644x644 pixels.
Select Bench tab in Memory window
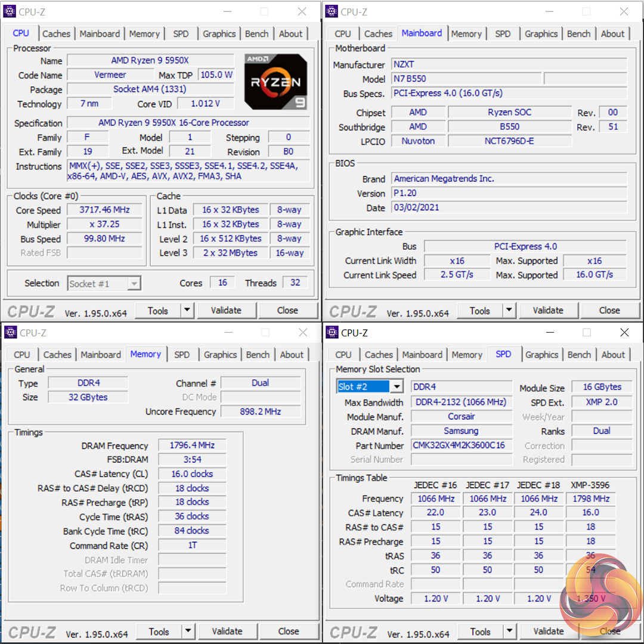pos(258,354)
